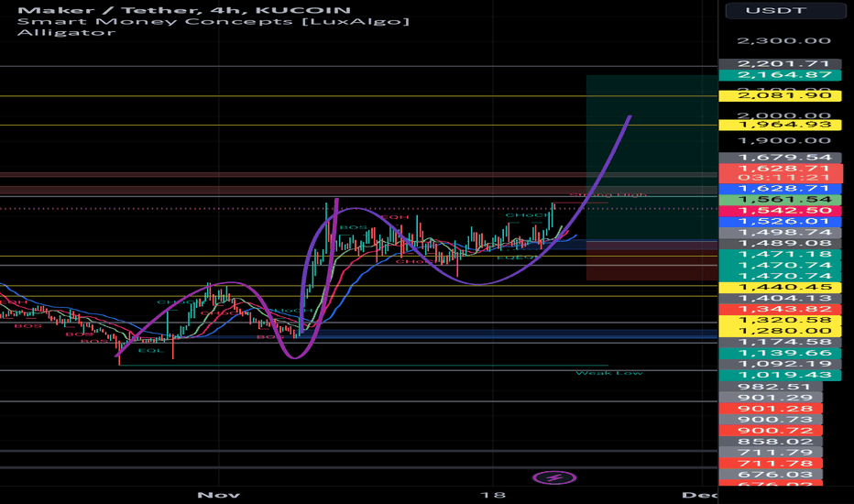Click the 18 date on time axis
This screenshot has width=854, height=504.
(x=493, y=495)
